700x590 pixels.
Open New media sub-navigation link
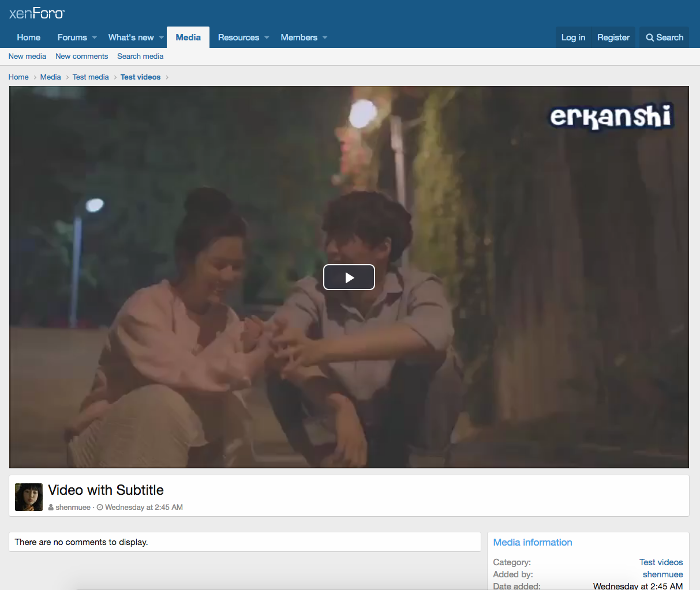click(x=27, y=57)
